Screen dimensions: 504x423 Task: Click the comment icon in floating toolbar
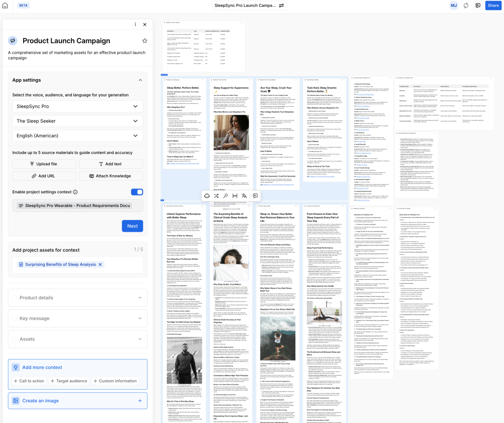(255, 196)
